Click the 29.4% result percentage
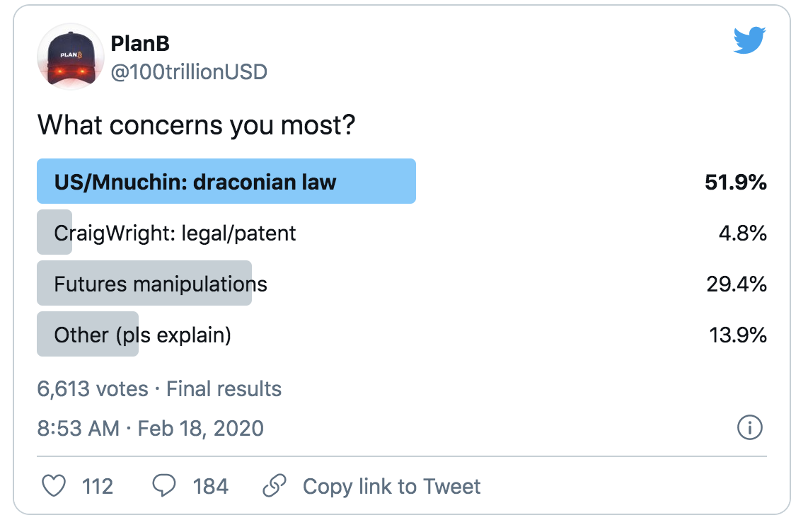Screen dimensions: 808x532 click(x=736, y=284)
